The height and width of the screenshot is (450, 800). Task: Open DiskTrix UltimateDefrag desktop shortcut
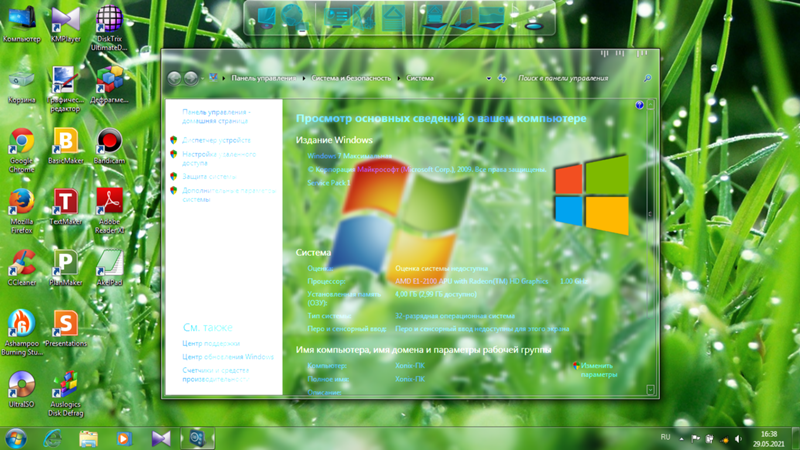(109, 28)
